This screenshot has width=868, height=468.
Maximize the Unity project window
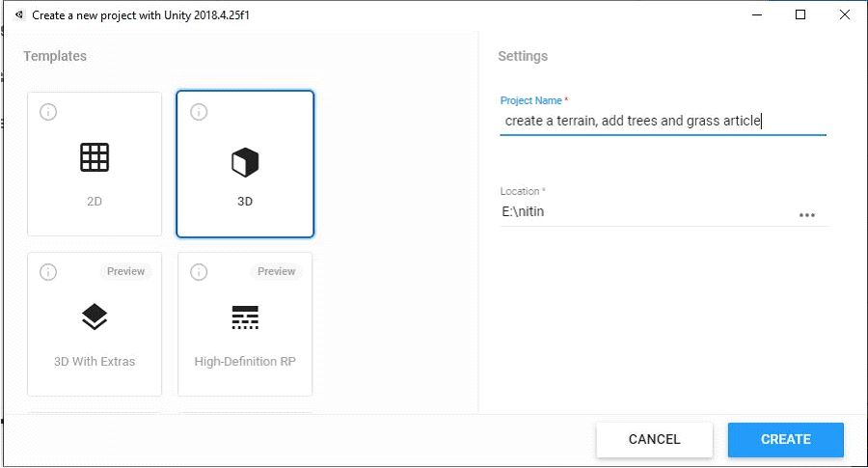(x=800, y=14)
